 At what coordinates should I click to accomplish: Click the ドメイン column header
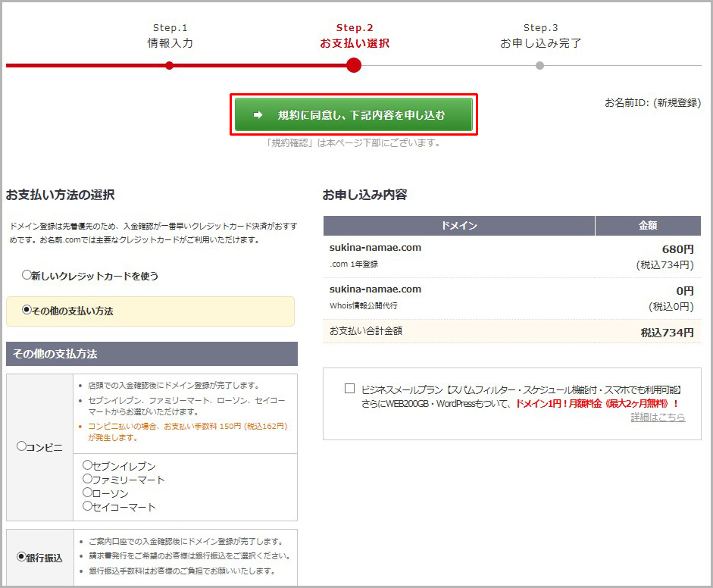458,226
